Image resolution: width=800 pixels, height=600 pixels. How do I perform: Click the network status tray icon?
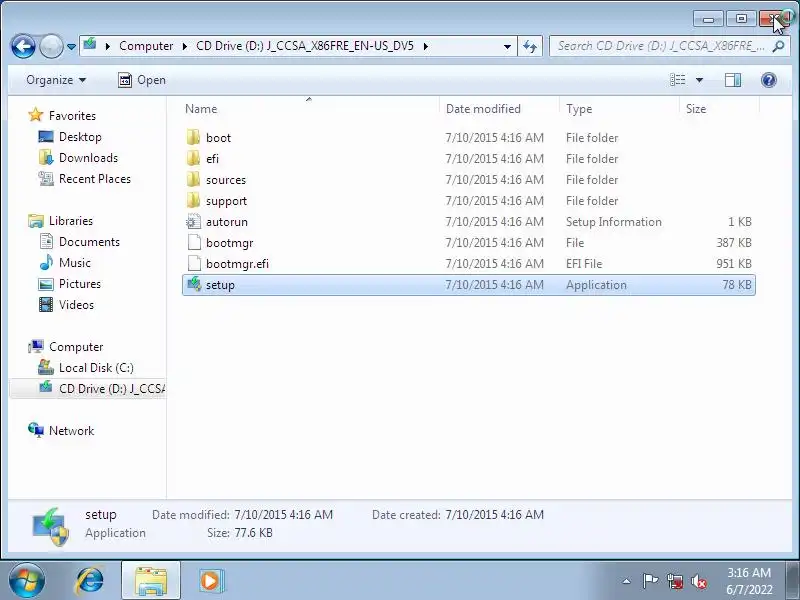pyautogui.click(x=675, y=581)
